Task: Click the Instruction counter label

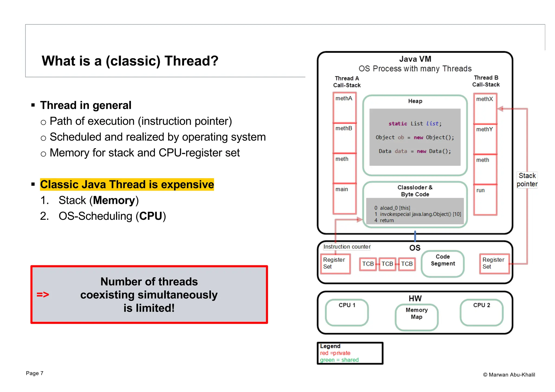Action: [347, 247]
